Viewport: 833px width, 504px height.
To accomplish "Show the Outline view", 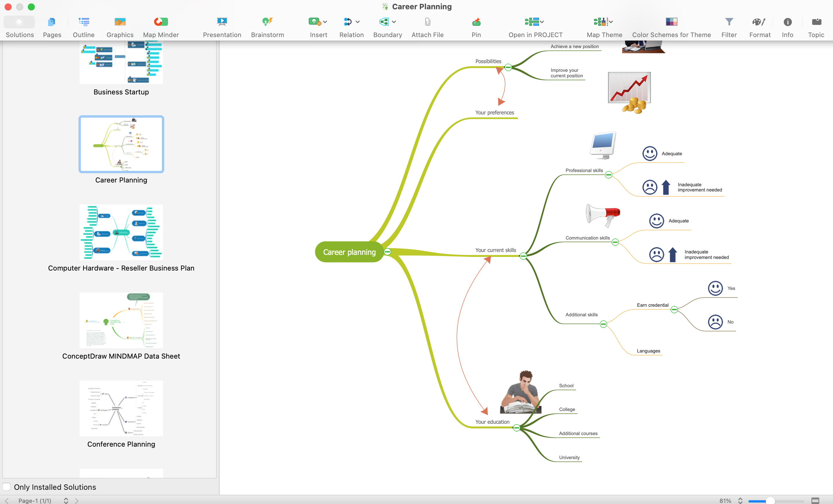I will (x=83, y=22).
